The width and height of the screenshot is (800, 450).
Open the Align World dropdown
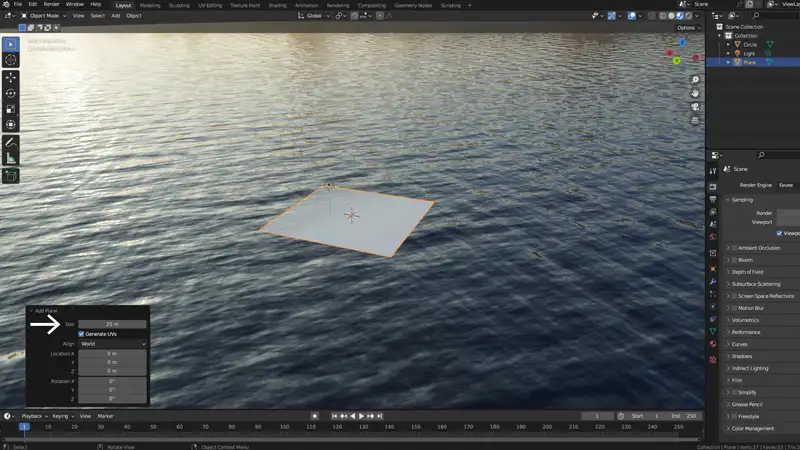coord(112,343)
